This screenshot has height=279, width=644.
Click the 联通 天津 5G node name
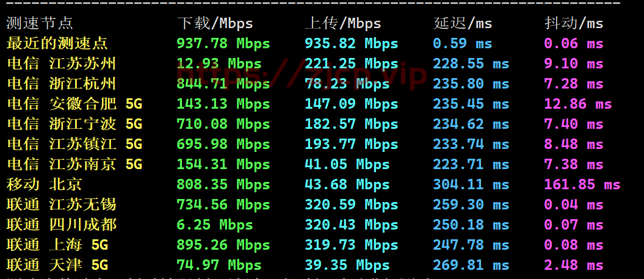[57, 265]
